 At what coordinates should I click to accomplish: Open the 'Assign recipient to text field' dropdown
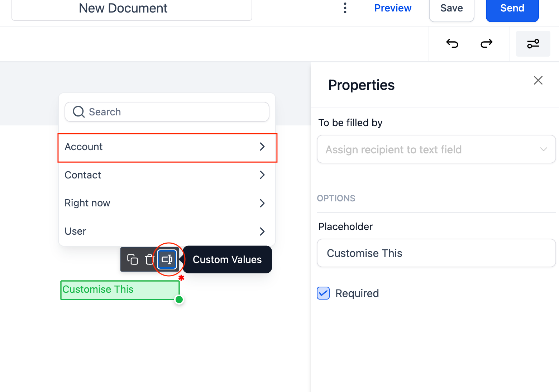click(x=436, y=149)
